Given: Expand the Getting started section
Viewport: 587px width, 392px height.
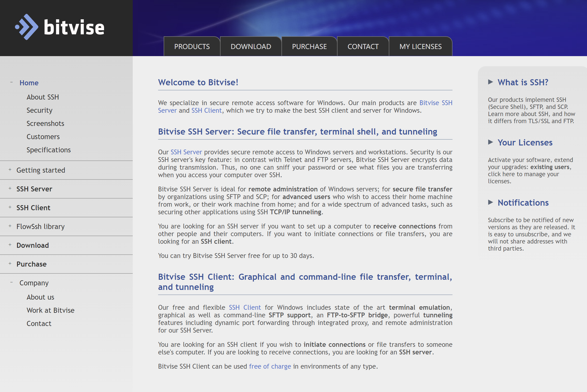Looking at the screenshot, I should 10,170.
